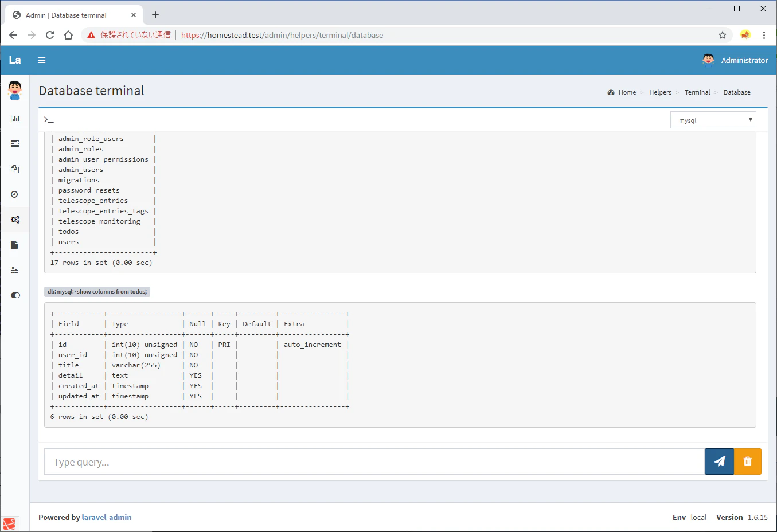
Task: Open the file document sidebar icon
Action: tap(15, 245)
